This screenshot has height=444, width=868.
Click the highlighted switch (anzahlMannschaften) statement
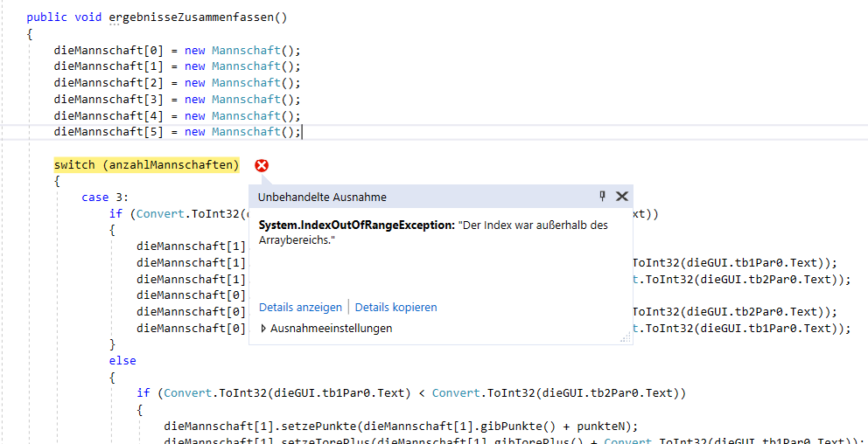click(147, 165)
